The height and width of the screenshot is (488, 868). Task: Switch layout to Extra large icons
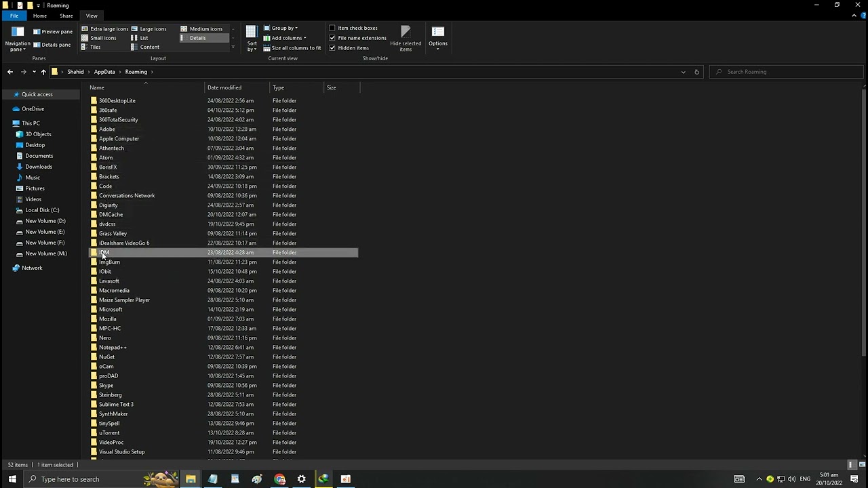pyautogui.click(x=105, y=29)
